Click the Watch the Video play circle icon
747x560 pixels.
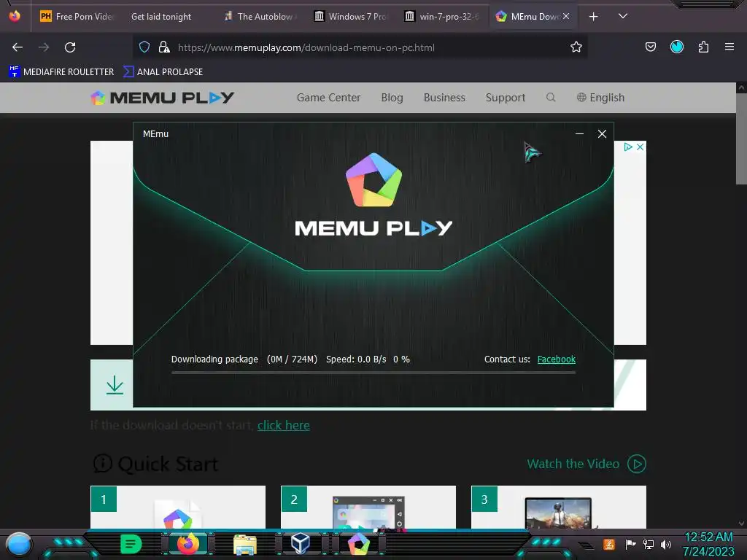tap(636, 464)
